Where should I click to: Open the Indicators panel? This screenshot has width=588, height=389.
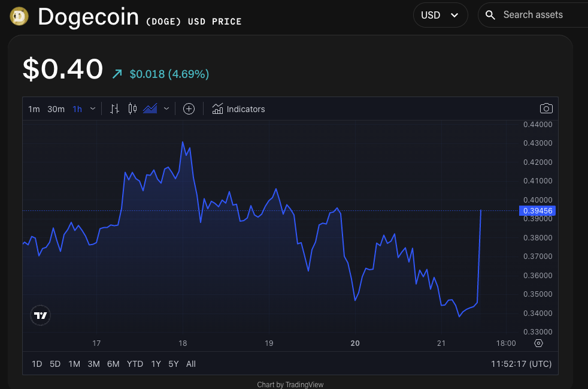pyautogui.click(x=238, y=109)
